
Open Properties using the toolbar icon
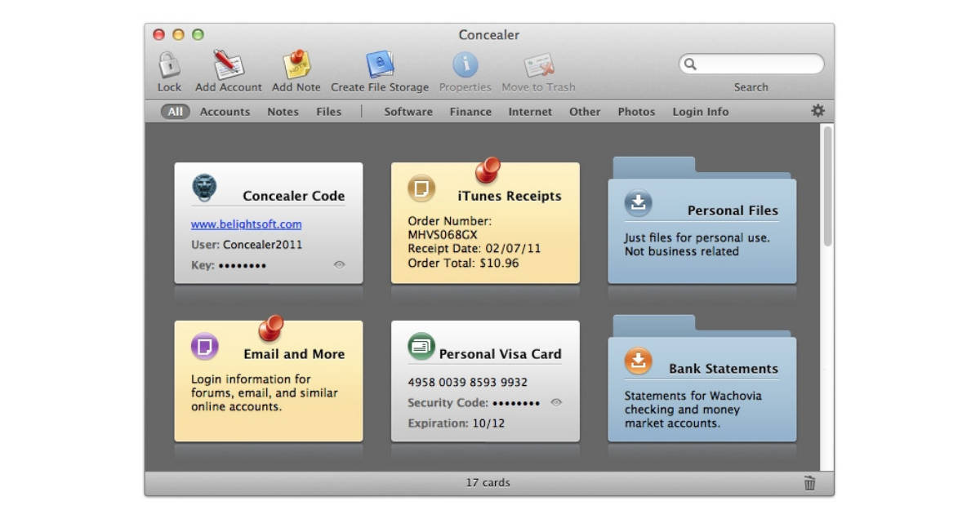click(465, 65)
